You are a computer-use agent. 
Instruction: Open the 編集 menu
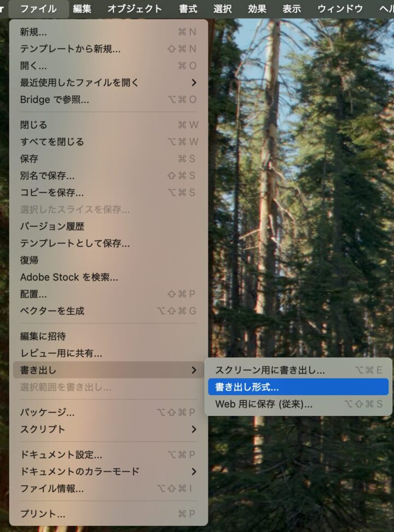click(82, 9)
